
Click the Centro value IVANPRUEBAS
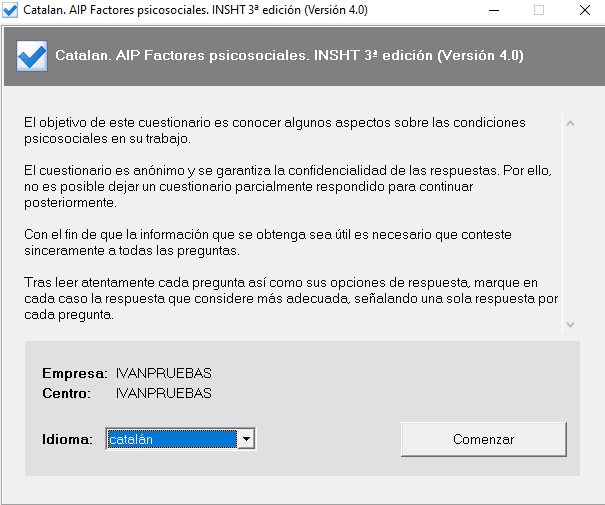(163, 393)
